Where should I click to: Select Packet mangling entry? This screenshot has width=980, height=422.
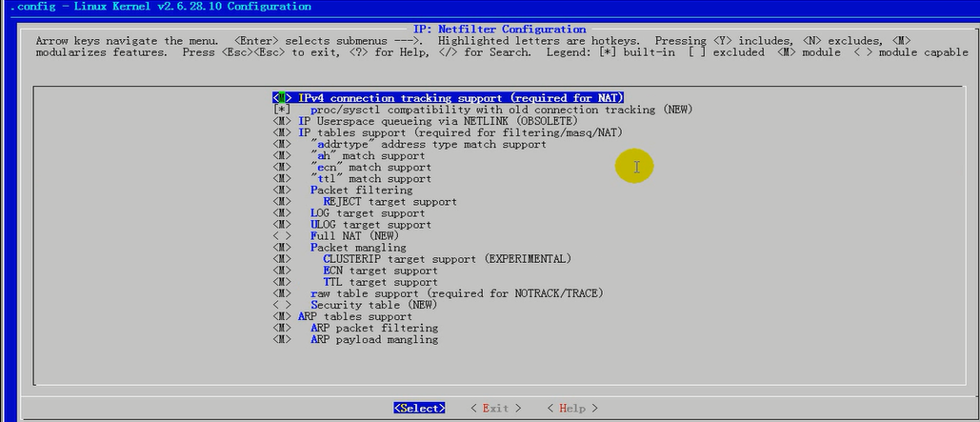coord(358,248)
